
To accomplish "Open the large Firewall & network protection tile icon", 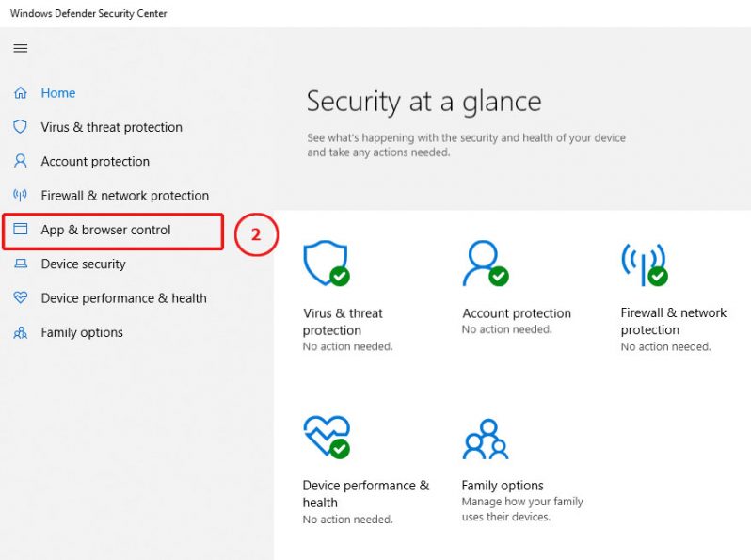I will [x=644, y=264].
